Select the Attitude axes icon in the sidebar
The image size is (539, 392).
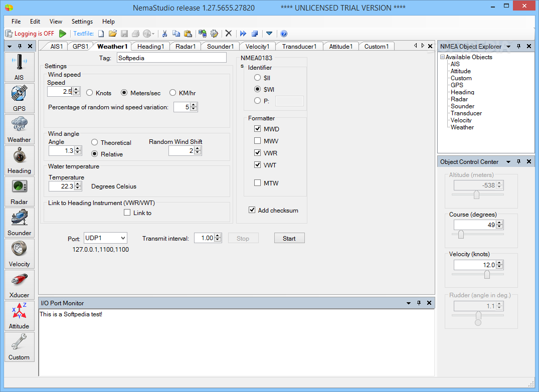(x=19, y=316)
